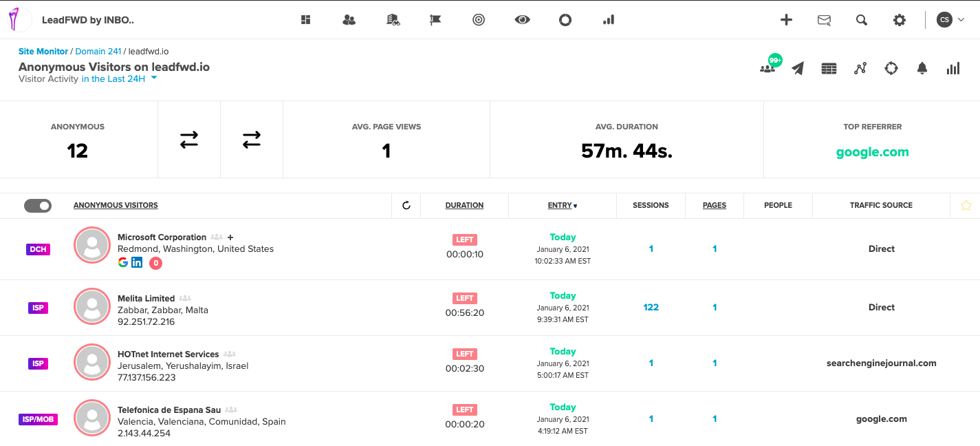Open the Telefonica de Espana Sau visitor name
This screenshot has width=980, height=446.
pos(169,410)
